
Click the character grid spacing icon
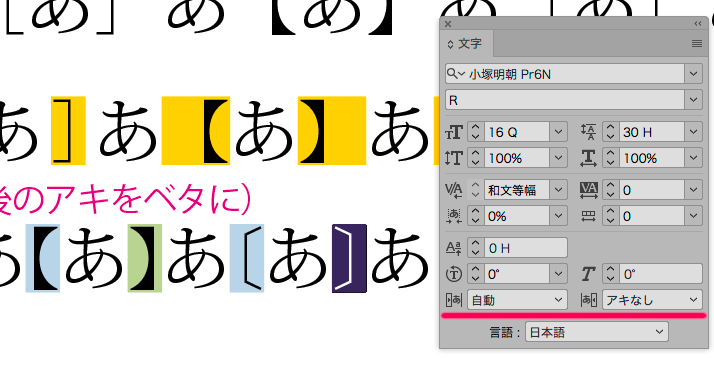pyautogui.click(x=588, y=216)
